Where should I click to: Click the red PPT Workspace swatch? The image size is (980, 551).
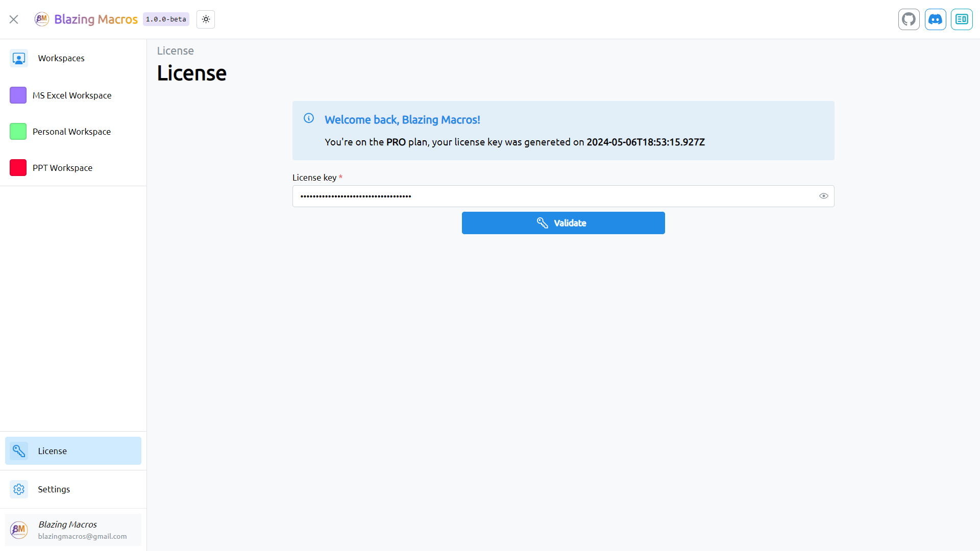point(18,168)
